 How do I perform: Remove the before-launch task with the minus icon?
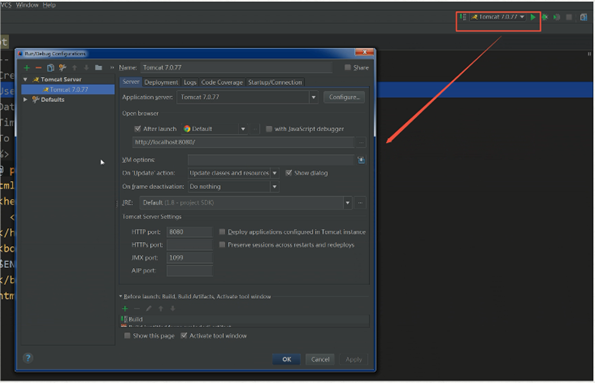[x=137, y=309]
